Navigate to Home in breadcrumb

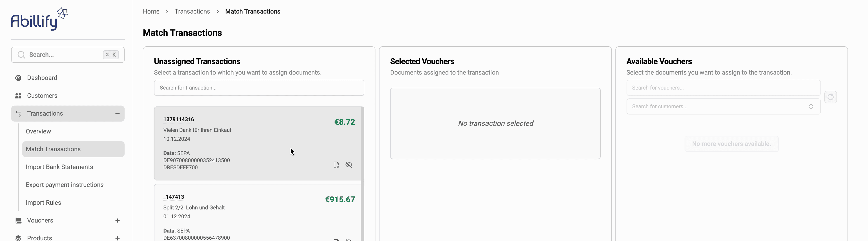tap(151, 12)
